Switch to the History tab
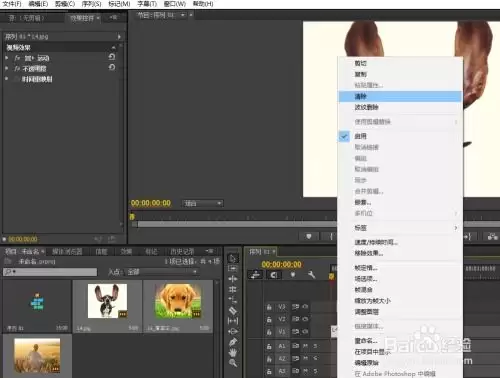 [182, 252]
